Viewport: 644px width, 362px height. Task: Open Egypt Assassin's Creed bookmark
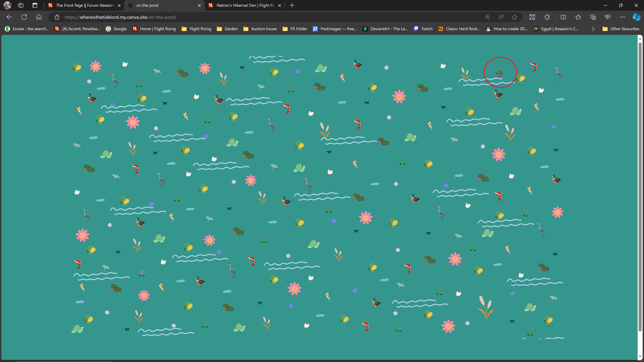[556, 29]
